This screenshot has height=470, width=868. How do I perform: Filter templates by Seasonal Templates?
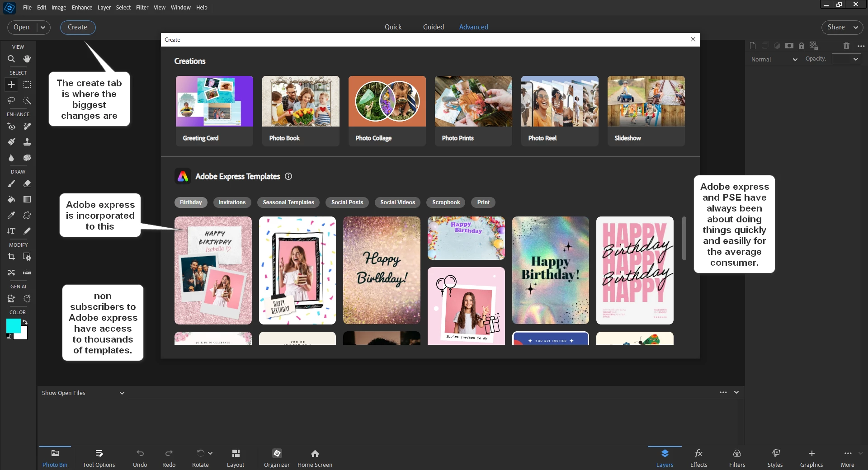[x=288, y=202]
